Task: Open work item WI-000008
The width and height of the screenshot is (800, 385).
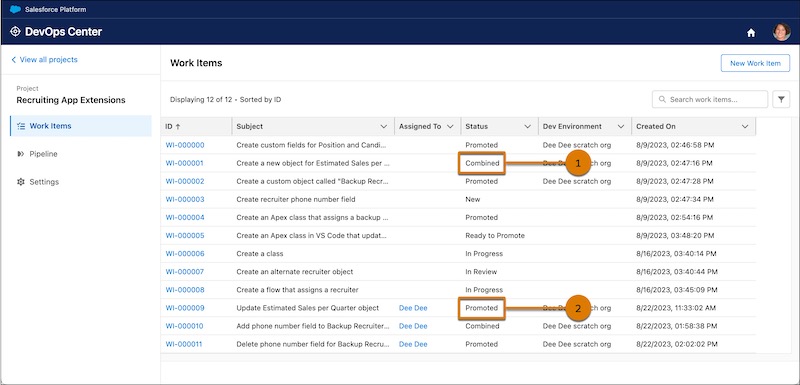Action: 185,290
